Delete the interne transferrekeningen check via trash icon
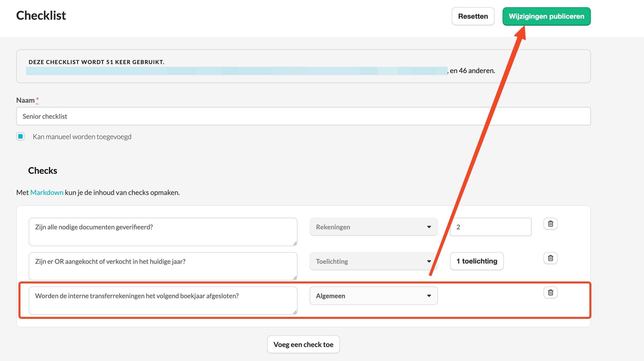Viewport: 644px width, 361px height. [x=550, y=292]
